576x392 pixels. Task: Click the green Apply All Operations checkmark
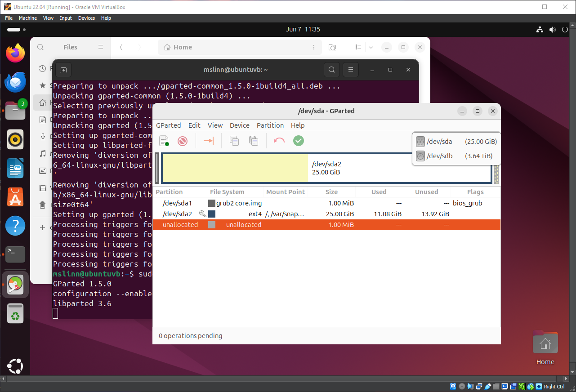tap(299, 141)
